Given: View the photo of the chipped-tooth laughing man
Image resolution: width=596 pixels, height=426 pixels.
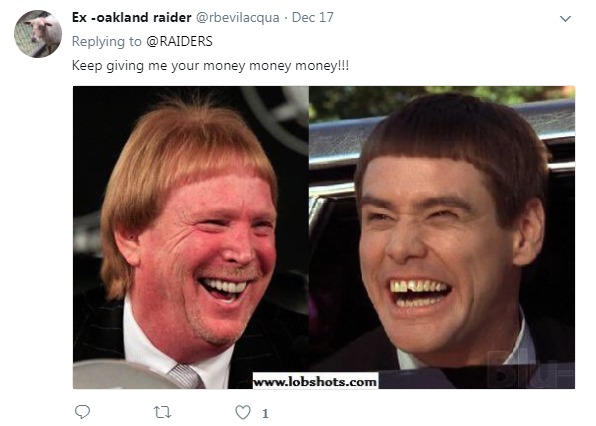Looking at the screenshot, I should pos(442,237).
